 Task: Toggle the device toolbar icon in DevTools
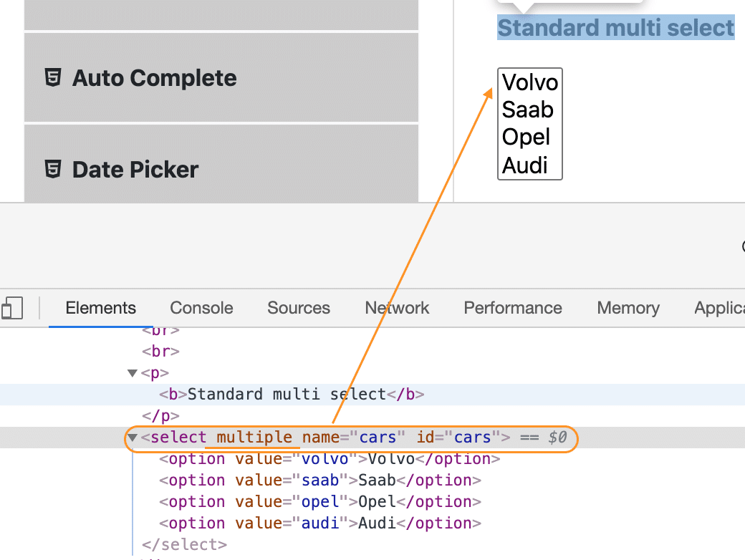[12, 308]
